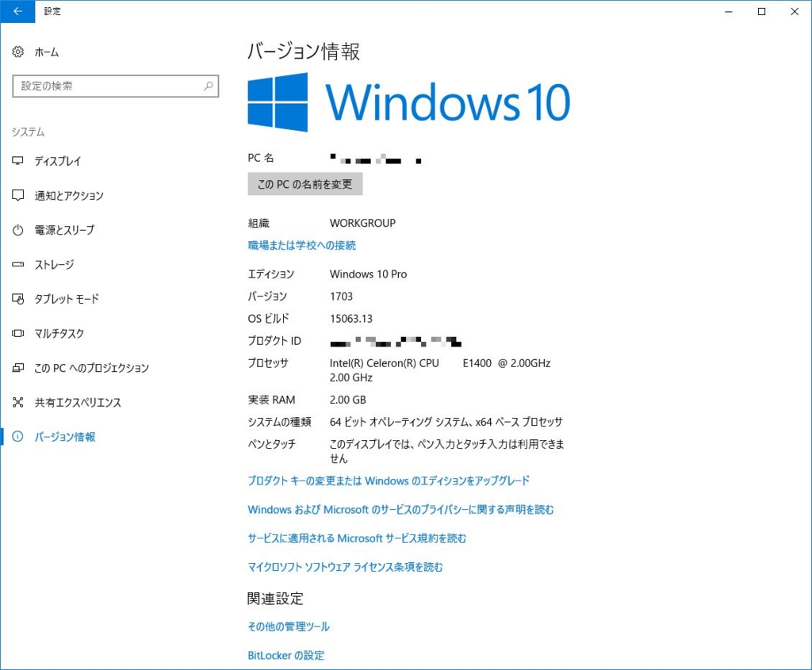812x670 pixels.
Task: Click the タブレット モード icon
Action: pos(18,299)
